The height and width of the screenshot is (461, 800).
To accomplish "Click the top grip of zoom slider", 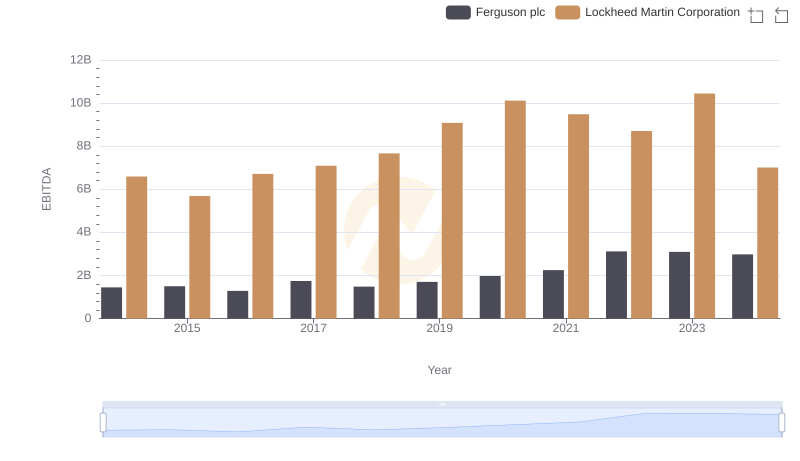I will click(x=442, y=404).
